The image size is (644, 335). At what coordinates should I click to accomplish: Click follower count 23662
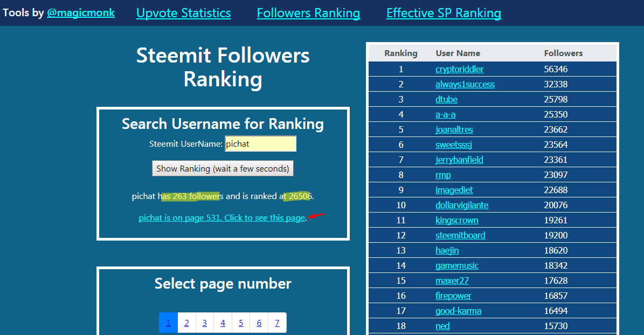coord(556,129)
